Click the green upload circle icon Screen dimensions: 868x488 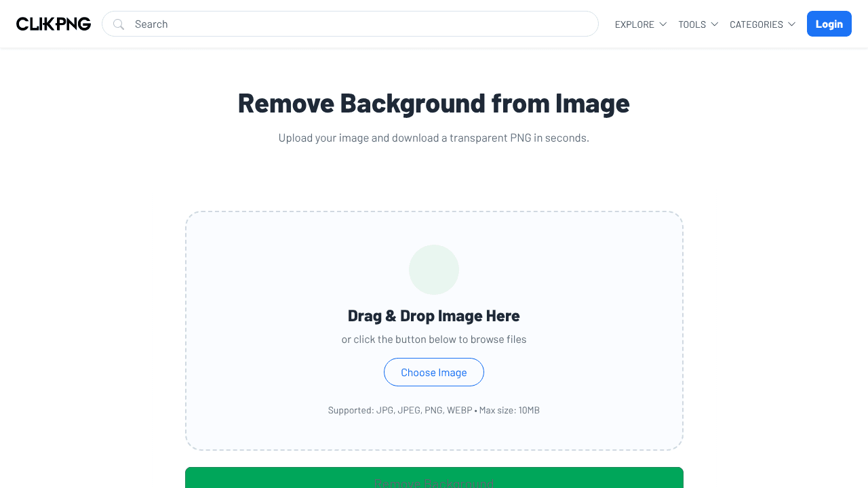click(434, 270)
